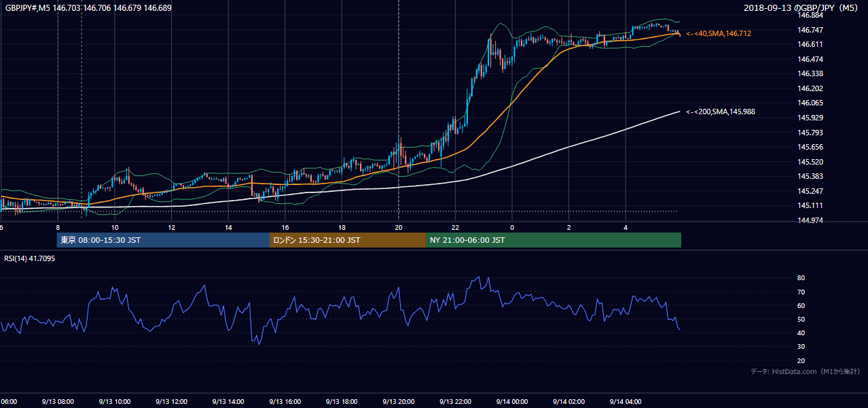Click the '9/13 14:00' bottom time label
The image size is (868, 408).
pyautogui.click(x=228, y=402)
